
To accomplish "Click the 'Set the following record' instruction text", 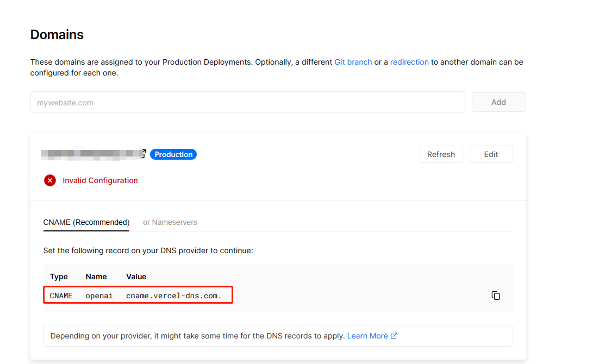I will [148, 251].
